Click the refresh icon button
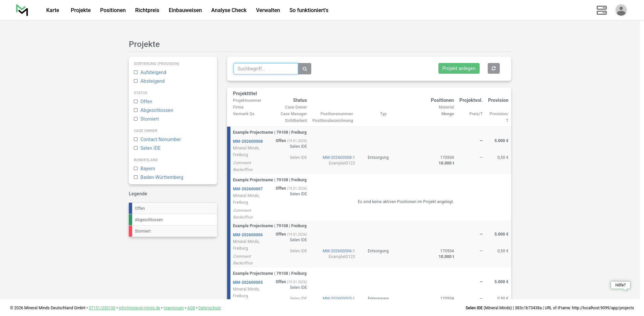Image resolution: width=644 pixels, height=316 pixels. (493, 68)
